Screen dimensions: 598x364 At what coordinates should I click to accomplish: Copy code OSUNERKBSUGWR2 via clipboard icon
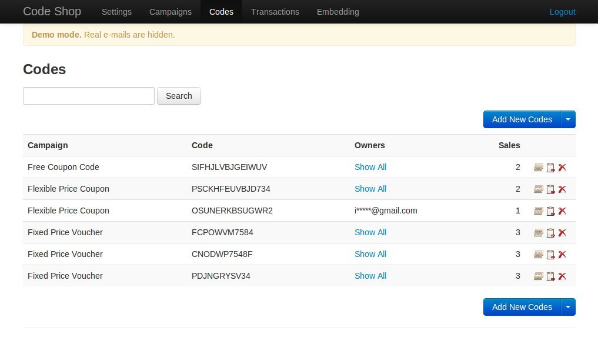point(550,211)
